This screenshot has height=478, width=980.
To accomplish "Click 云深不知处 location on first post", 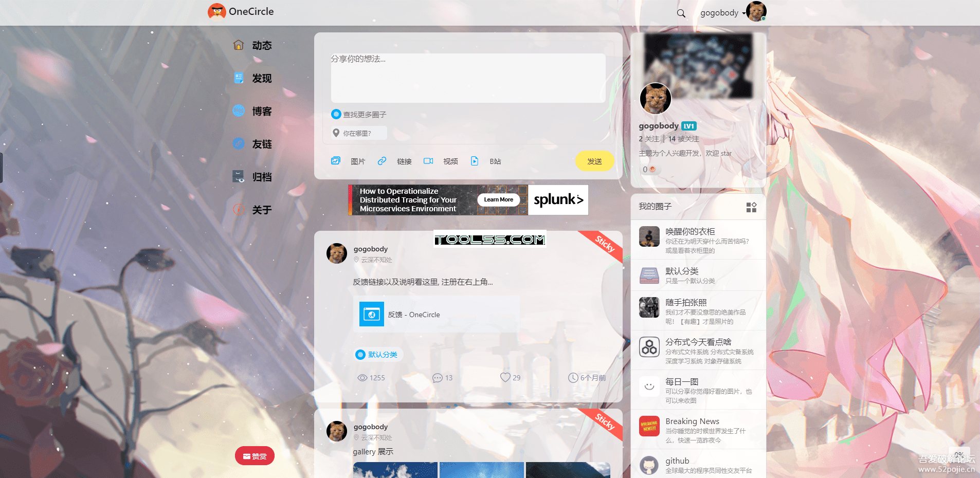I will [x=373, y=260].
